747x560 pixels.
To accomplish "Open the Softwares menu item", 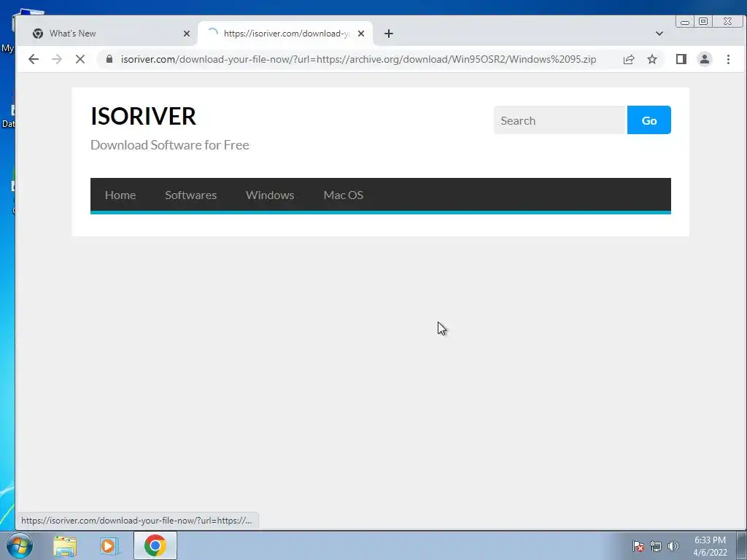I will (190, 195).
